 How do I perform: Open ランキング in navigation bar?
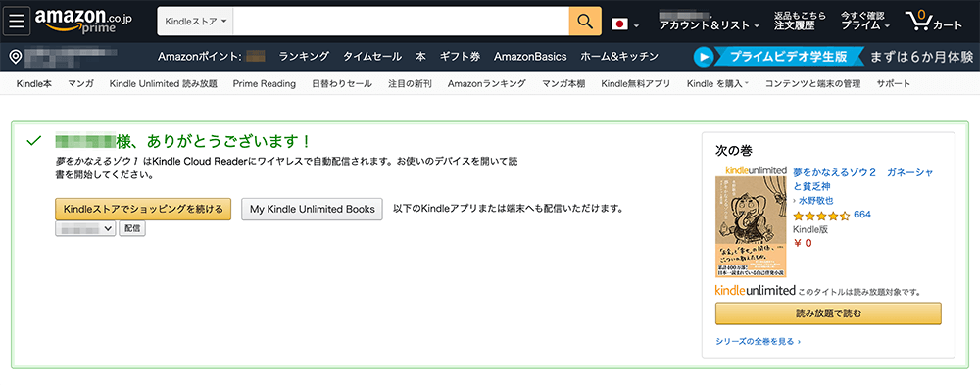coord(305,57)
